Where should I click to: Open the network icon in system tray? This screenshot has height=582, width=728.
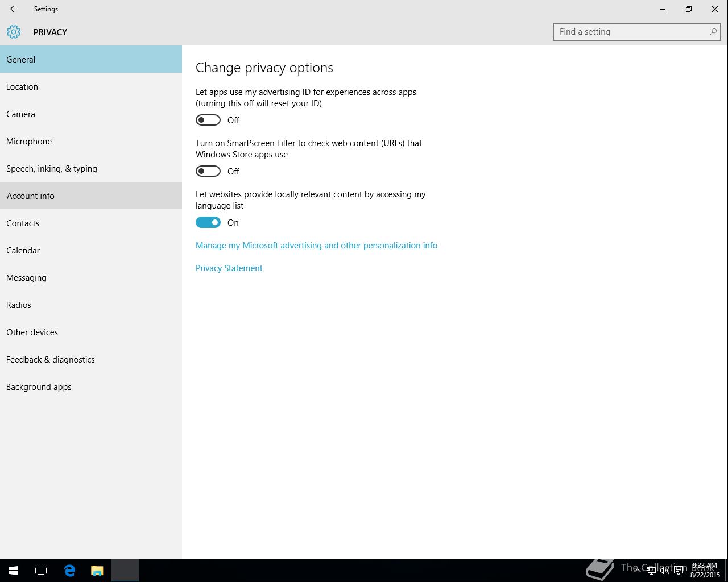[651, 571]
